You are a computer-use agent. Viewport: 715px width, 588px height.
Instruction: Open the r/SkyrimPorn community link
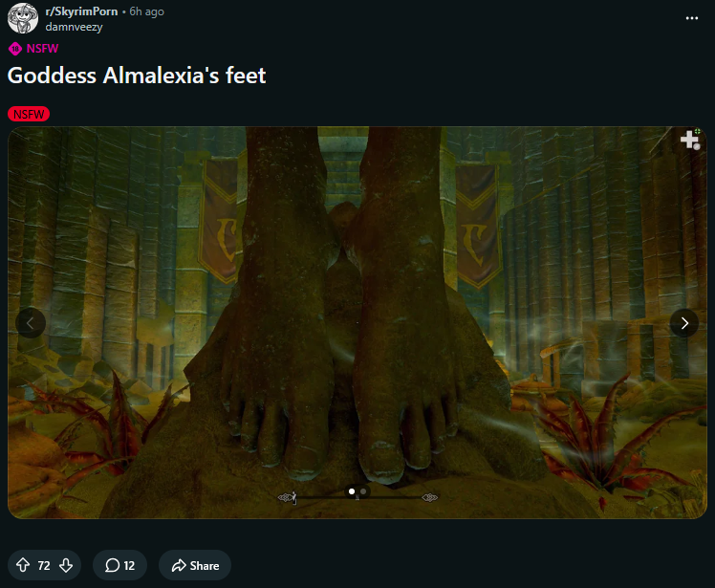click(81, 11)
